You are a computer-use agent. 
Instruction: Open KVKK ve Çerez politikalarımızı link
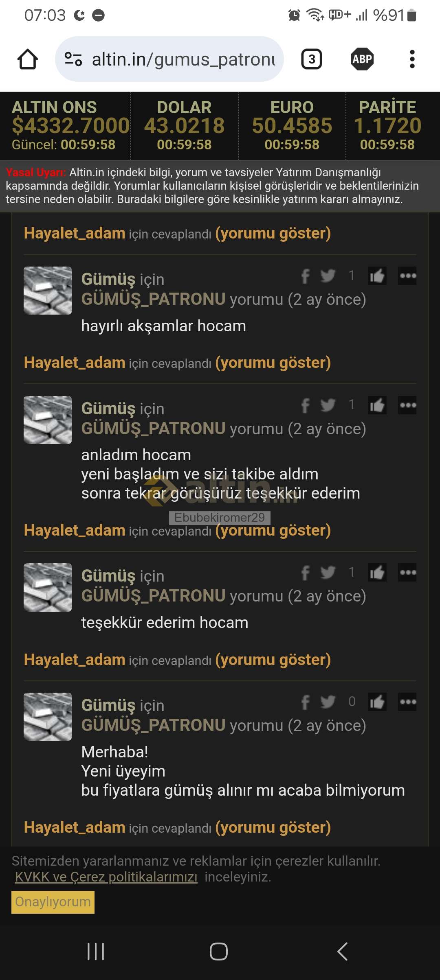point(106,877)
